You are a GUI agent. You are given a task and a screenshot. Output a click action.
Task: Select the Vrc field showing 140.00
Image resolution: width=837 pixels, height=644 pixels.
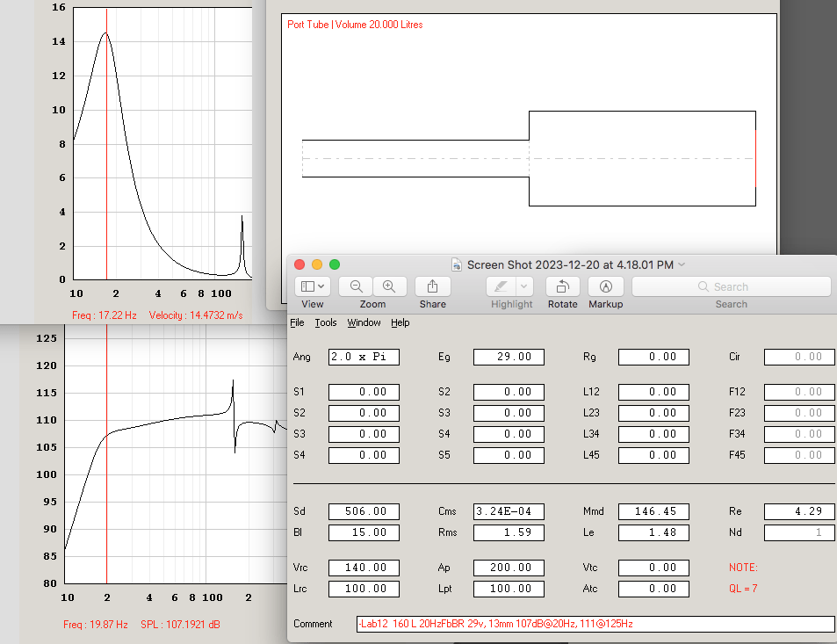pyautogui.click(x=364, y=568)
